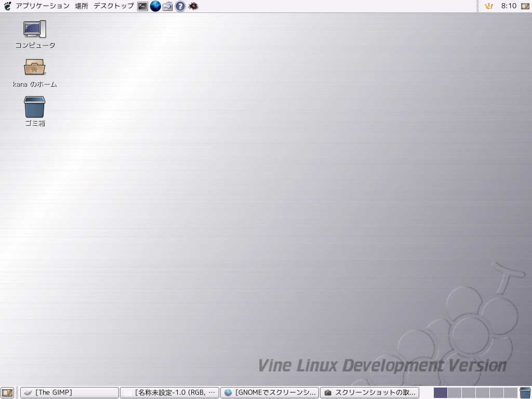Switch to the 名称未設定-1.0 image window
This screenshot has height=399, width=532.
(x=169, y=393)
